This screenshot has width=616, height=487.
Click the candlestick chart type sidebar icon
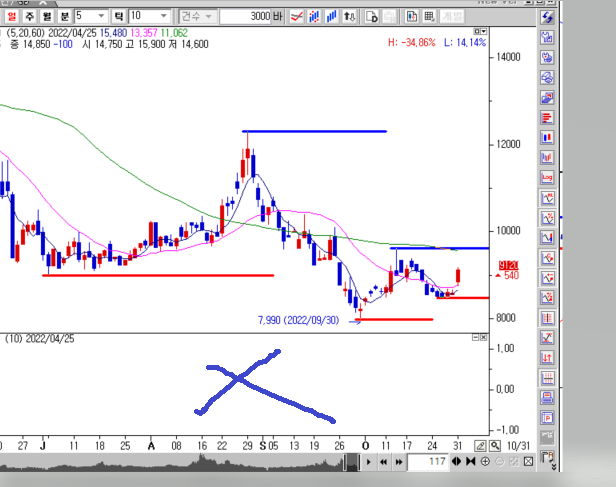coord(547,136)
